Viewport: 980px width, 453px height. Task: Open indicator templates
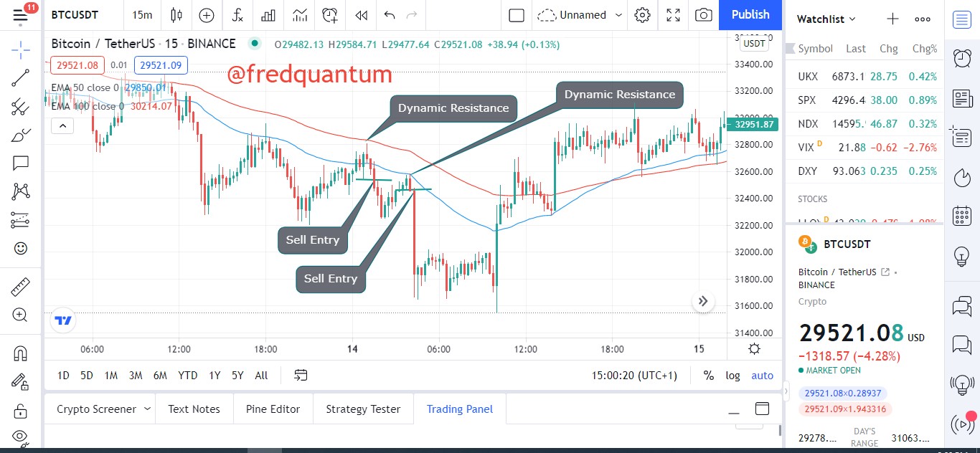[300, 15]
